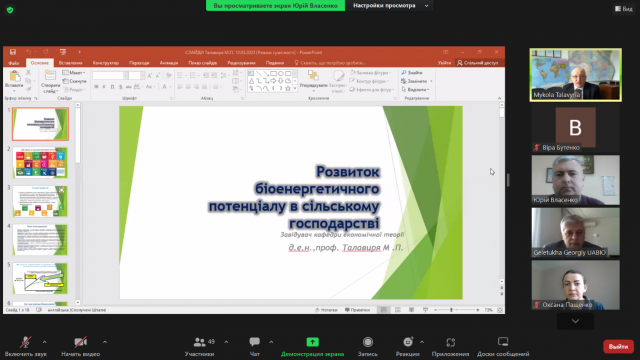
Task: Switch layout using the View button
Action: click(624, 9)
